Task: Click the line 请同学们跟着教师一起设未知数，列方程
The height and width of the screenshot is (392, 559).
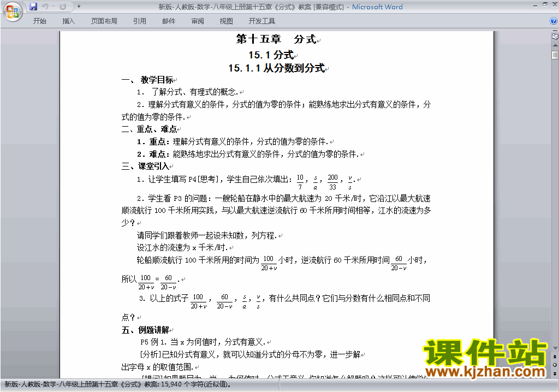Action: (x=207, y=235)
